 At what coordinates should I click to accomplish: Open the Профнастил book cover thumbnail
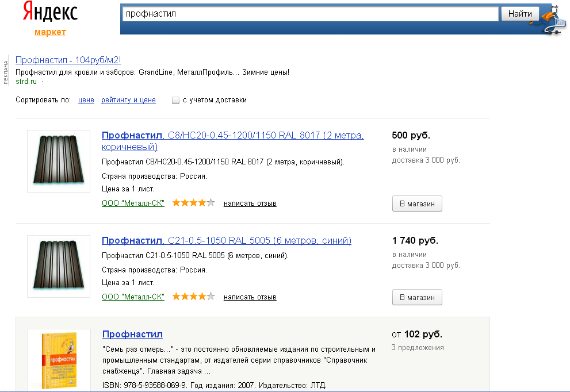point(59,360)
